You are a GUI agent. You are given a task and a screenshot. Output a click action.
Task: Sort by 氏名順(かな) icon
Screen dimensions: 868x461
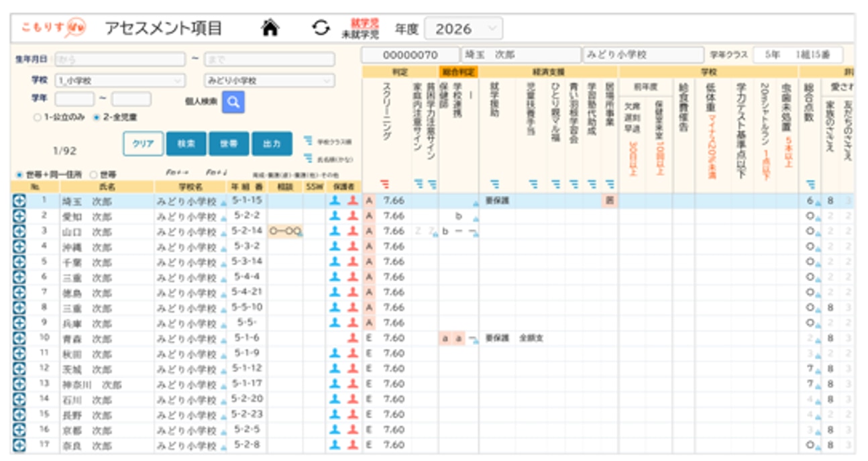pos(308,158)
